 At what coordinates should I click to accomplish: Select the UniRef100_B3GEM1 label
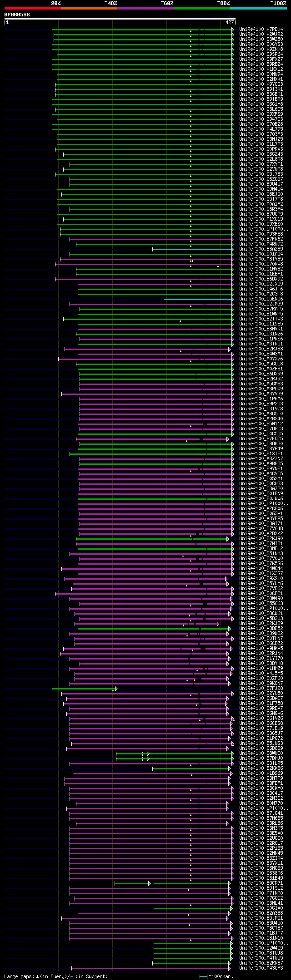(261, 94)
